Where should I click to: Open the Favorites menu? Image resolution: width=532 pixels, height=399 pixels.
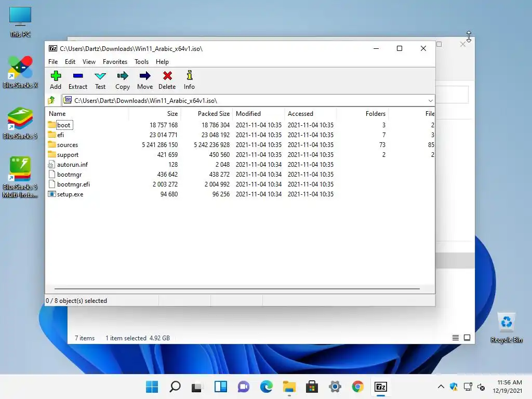[x=115, y=62]
